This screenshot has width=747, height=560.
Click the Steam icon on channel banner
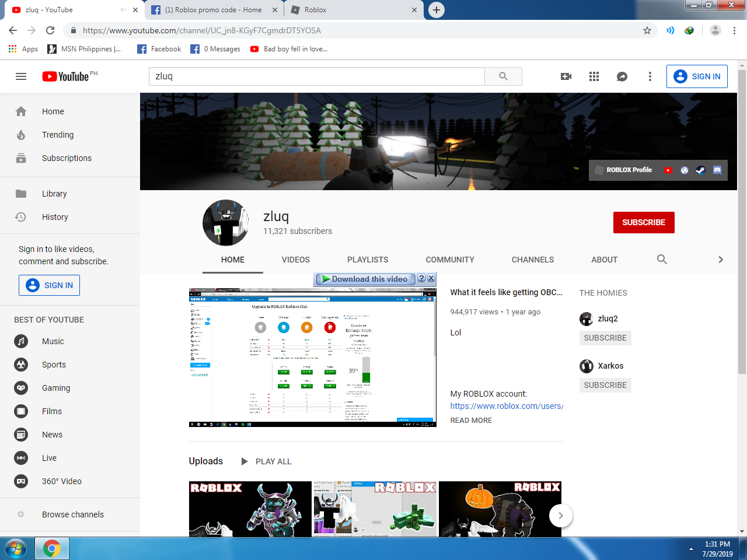(x=701, y=170)
